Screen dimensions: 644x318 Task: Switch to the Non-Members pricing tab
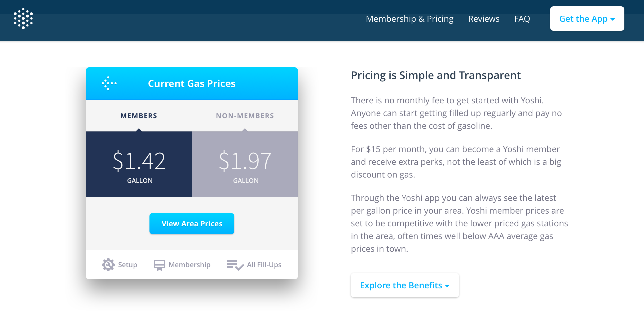[x=245, y=116]
